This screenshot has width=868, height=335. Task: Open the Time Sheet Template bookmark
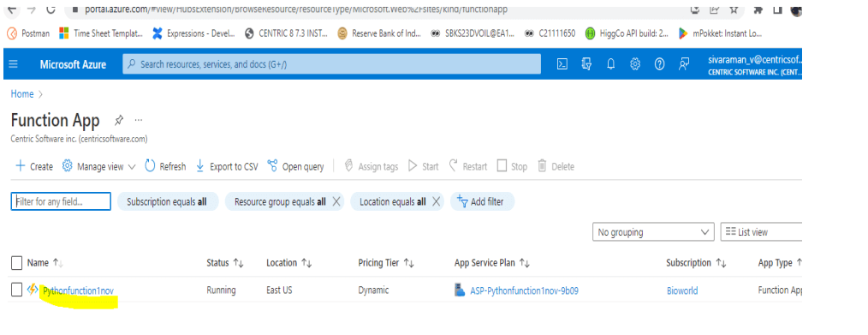pyautogui.click(x=101, y=33)
